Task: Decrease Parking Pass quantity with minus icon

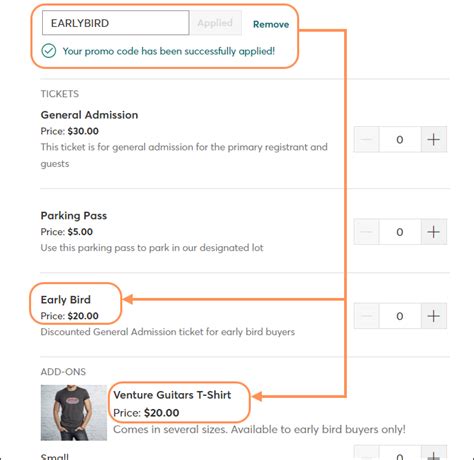Action: click(x=367, y=232)
